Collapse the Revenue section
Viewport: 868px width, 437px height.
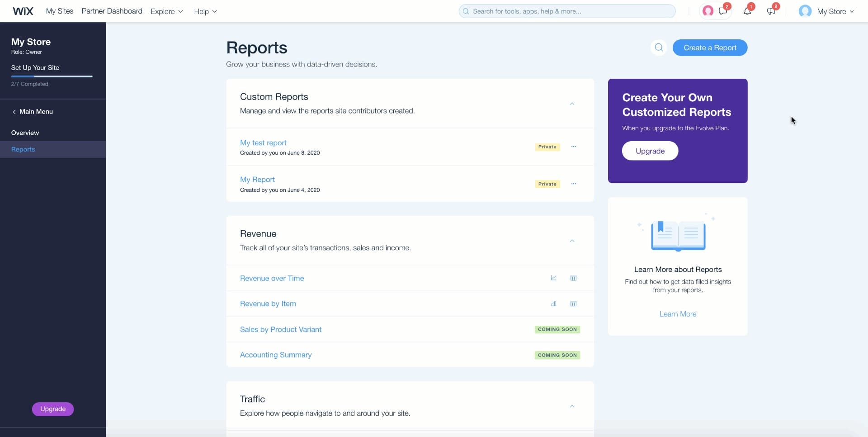pos(572,241)
